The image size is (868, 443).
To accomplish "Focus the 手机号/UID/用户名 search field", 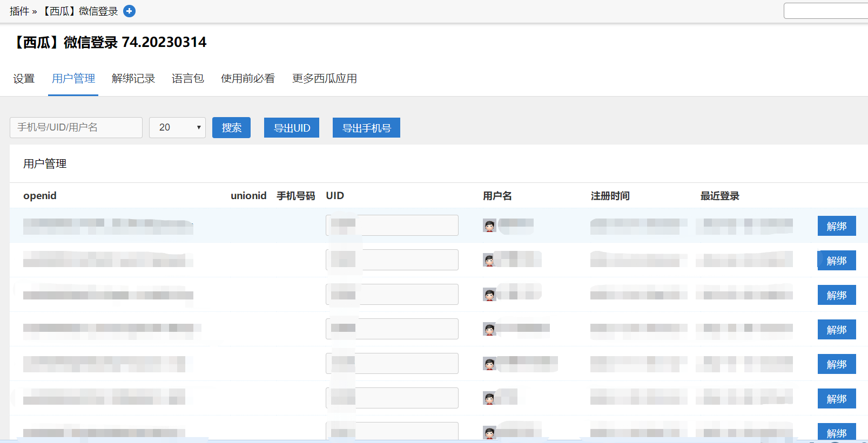I will 76,127.
